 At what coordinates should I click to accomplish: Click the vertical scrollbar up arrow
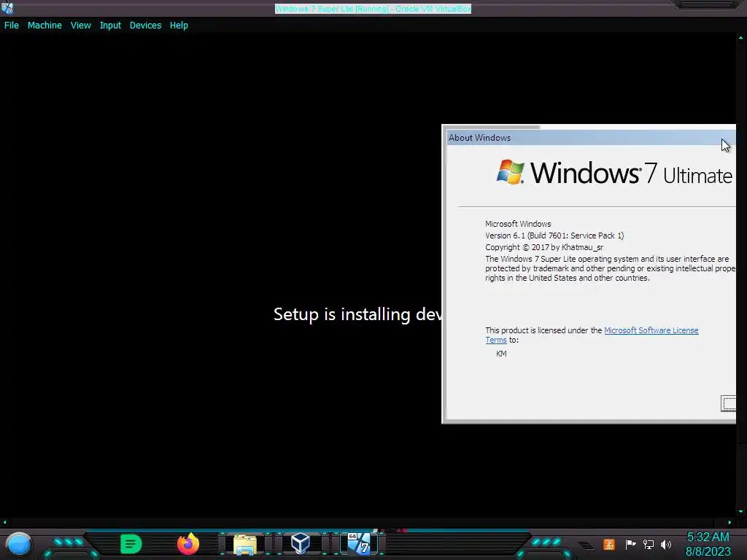click(x=741, y=37)
